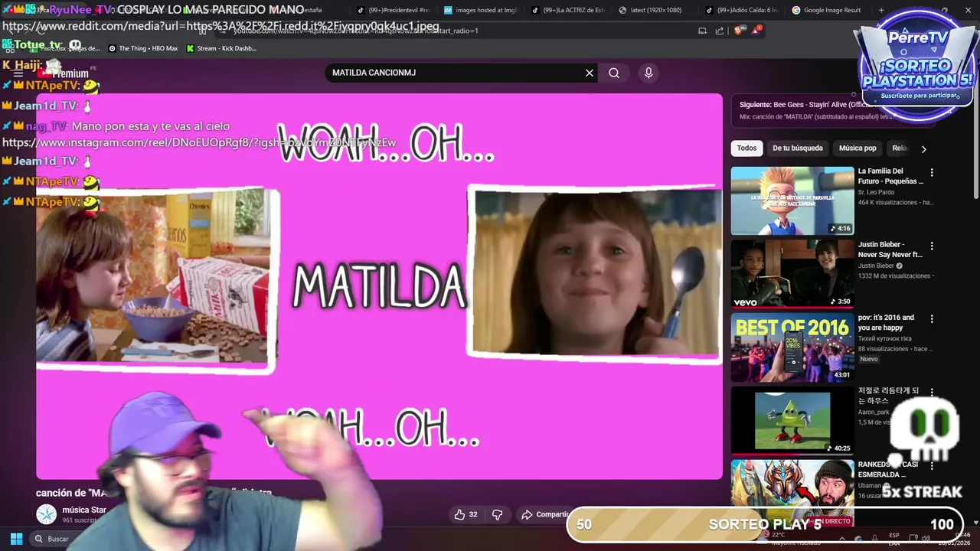Select the De tu búsqueda chip

point(798,148)
